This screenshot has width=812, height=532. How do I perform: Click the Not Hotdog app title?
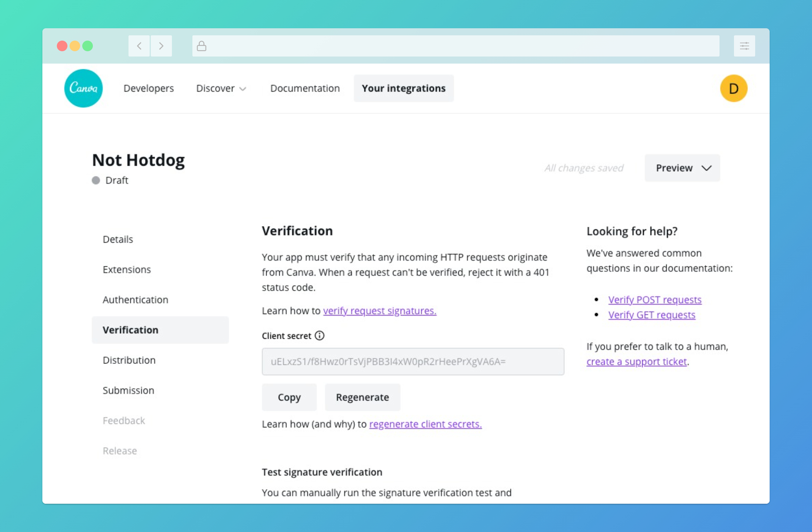coord(138,160)
